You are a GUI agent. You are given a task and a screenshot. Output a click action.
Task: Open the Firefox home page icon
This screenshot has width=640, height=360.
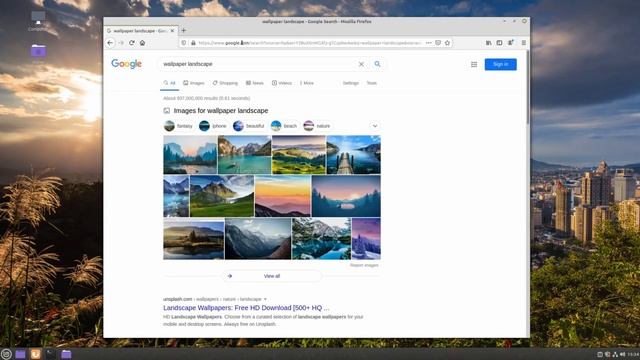click(142, 42)
